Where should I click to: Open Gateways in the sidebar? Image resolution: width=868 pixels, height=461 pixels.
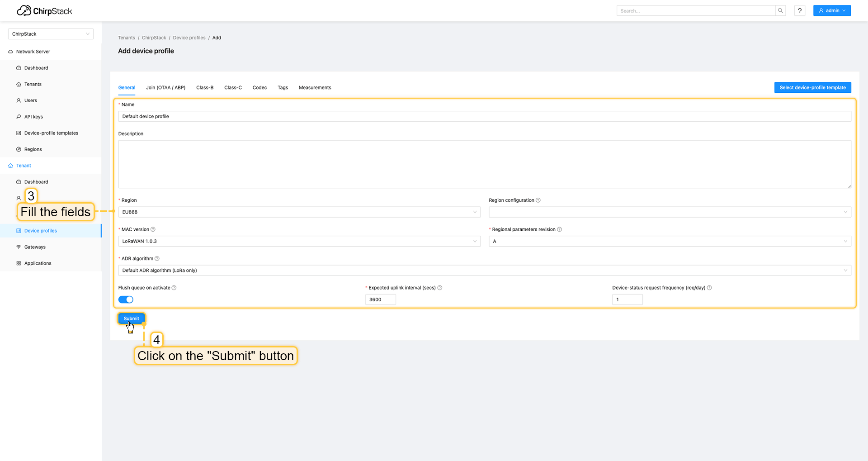pyautogui.click(x=35, y=247)
